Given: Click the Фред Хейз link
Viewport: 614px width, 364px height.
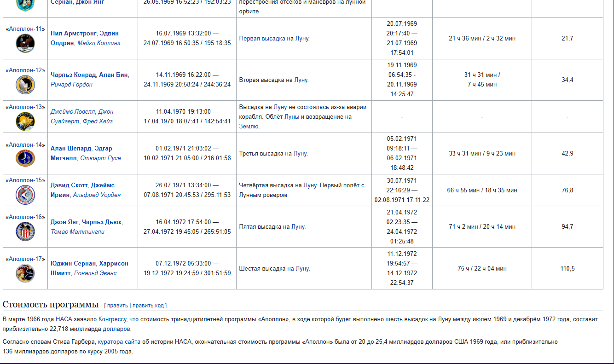Looking at the screenshot, I should [x=98, y=121].
